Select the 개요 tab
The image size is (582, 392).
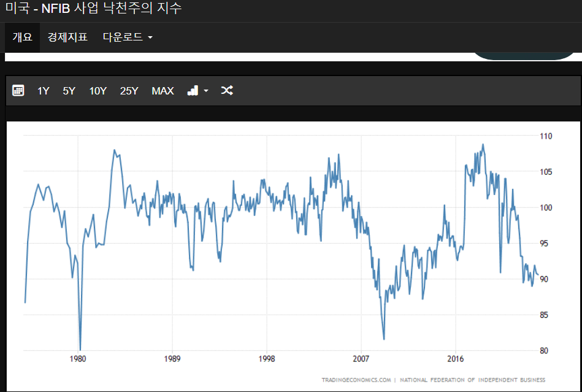pyautogui.click(x=22, y=37)
